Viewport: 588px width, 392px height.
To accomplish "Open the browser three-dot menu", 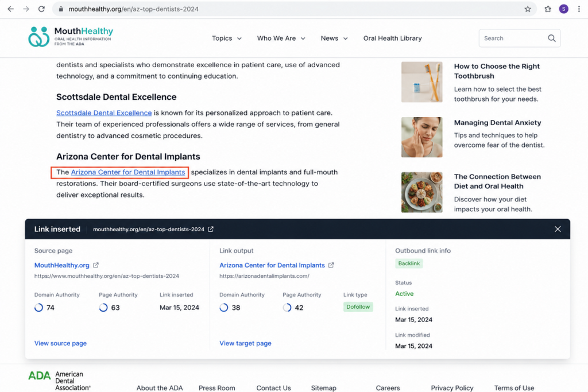I will 579,9.
